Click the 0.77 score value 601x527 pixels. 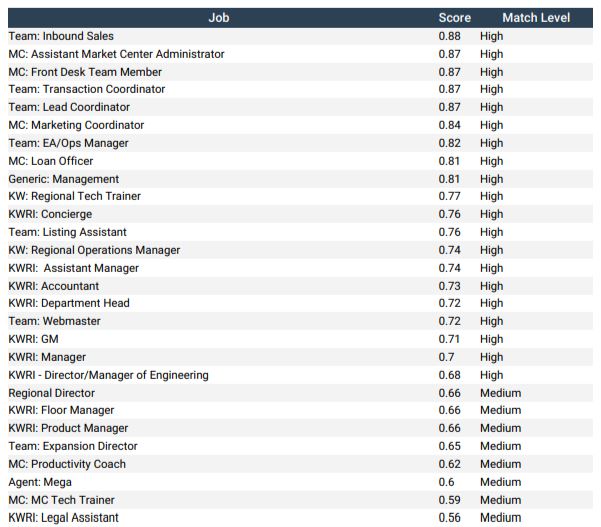449,196
